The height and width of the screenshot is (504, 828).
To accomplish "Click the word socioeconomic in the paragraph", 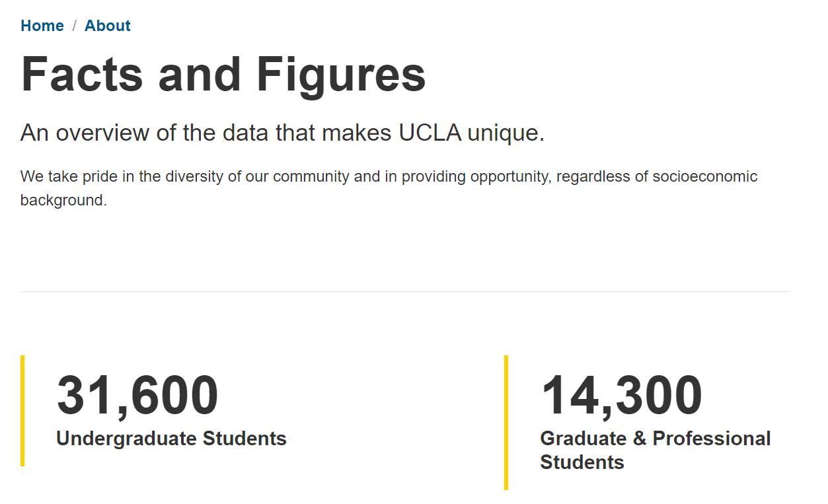I will click(x=705, y=176).
